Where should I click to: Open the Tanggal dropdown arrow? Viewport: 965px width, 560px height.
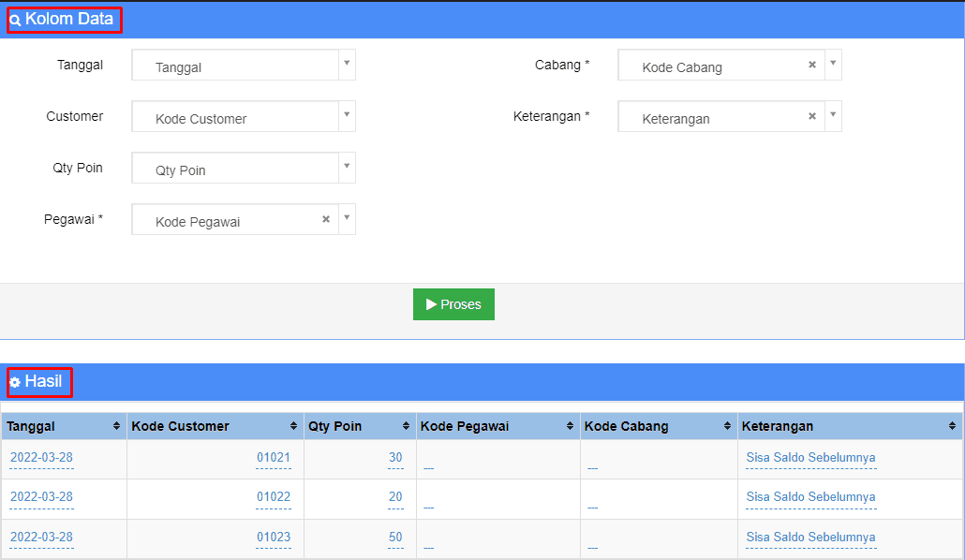pyautogui.click(x=347, y=64)
